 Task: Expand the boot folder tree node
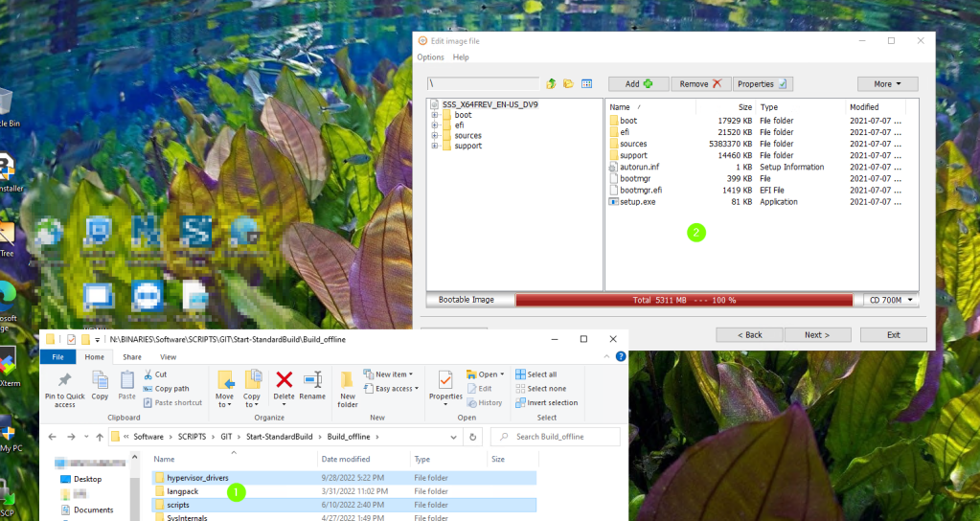tap(435, 115)
